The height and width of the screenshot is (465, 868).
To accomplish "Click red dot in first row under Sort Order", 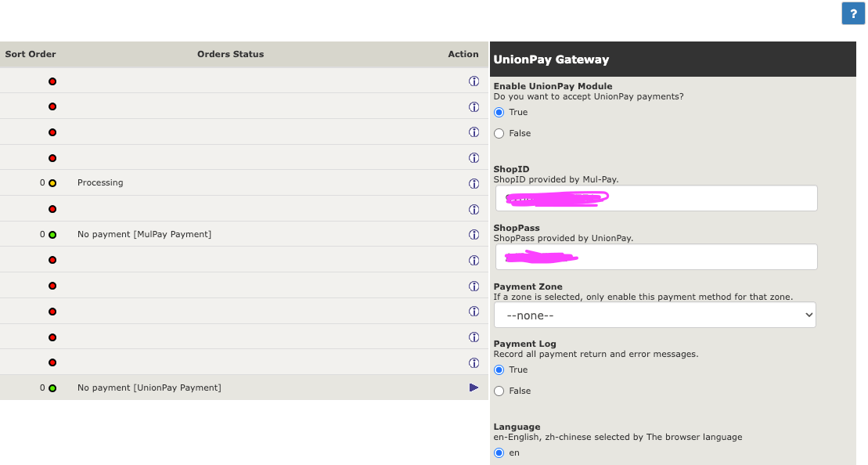I will [x=52, y=81].
